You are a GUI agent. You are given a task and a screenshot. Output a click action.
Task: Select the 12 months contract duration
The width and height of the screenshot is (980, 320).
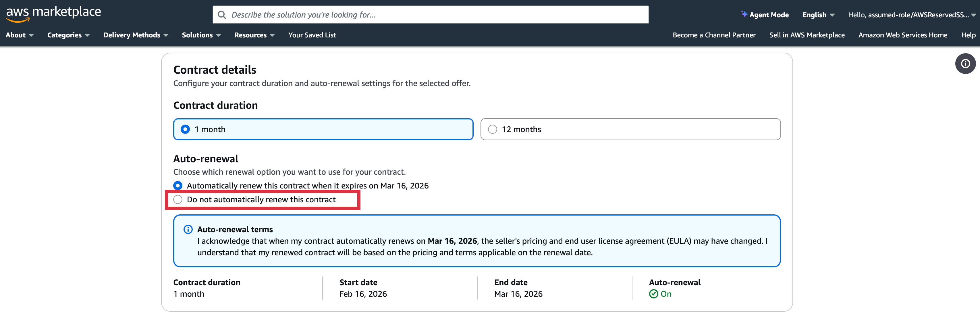coord(492,129)
